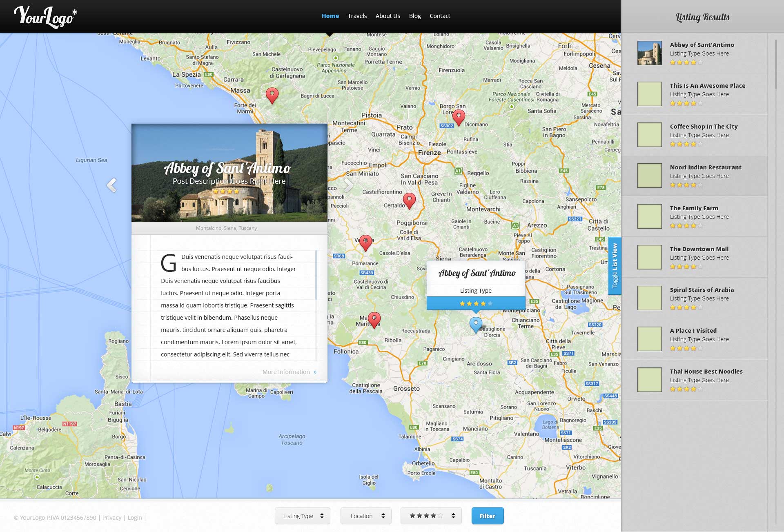The width and height of the screenshot is (784, 532).
Task: Click the blue map pin near Castiglione D'Orcia
Action: click(476, 324)
